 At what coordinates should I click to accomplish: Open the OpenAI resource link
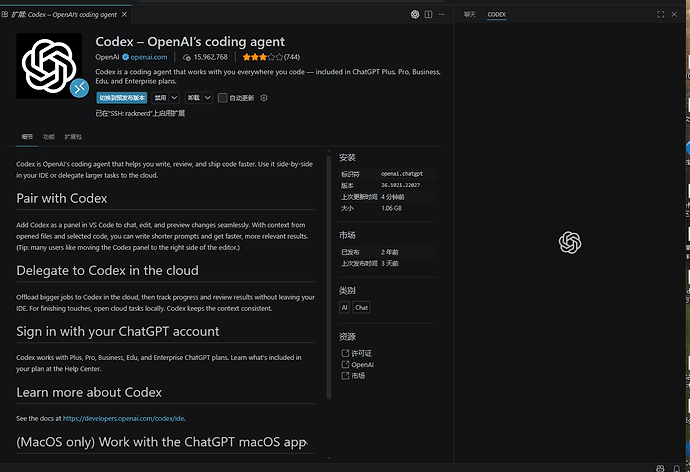(363, 365)
